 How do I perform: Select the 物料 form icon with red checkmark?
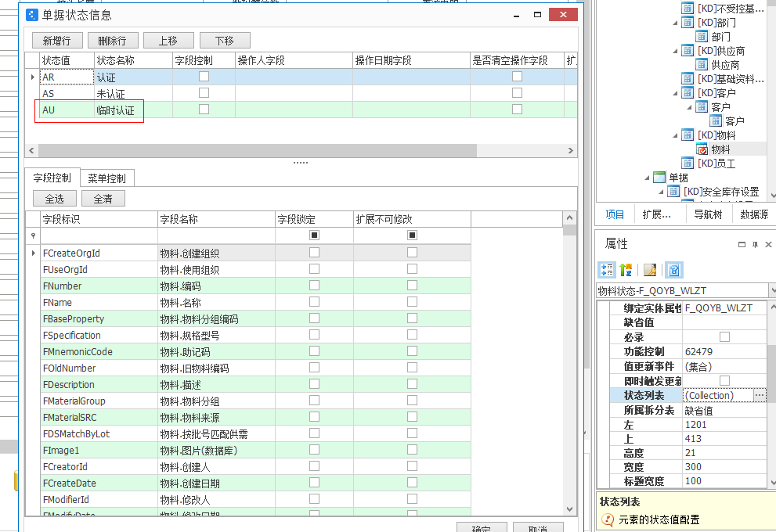702,149
